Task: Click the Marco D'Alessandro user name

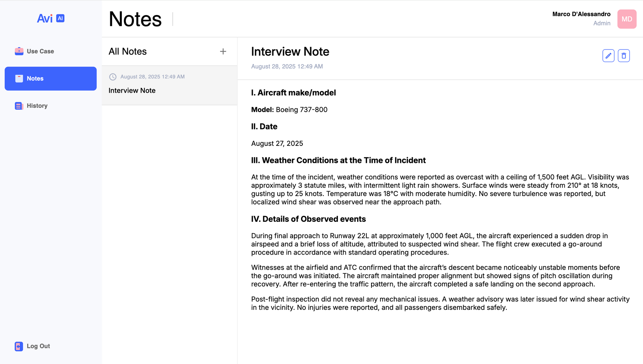Action: coord(581,14)
